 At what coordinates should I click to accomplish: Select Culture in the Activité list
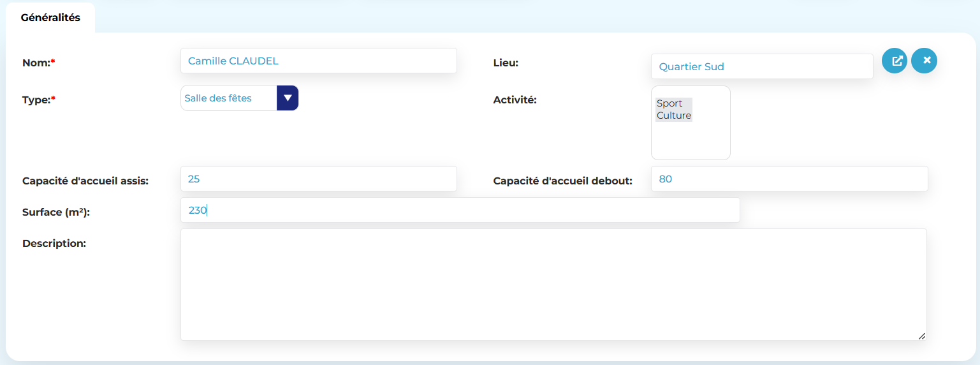coord(674,115)
